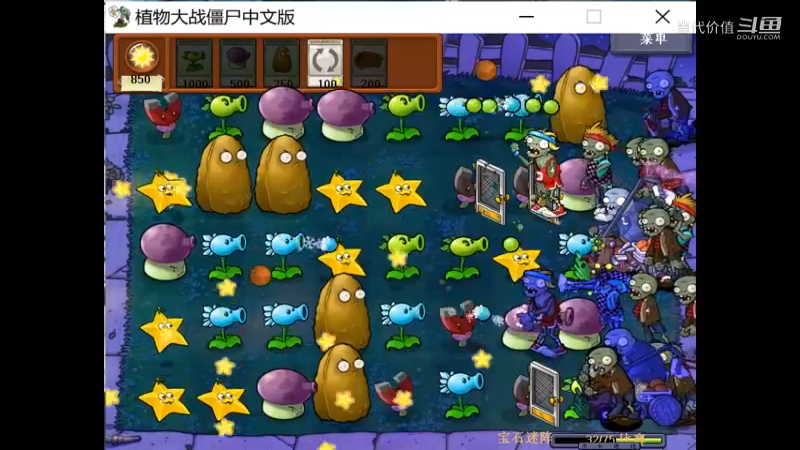The height and width of the screenshot is (450, 800).
Task: Click the sun icon in the seed bank
Action: click(x=141, y=56)
